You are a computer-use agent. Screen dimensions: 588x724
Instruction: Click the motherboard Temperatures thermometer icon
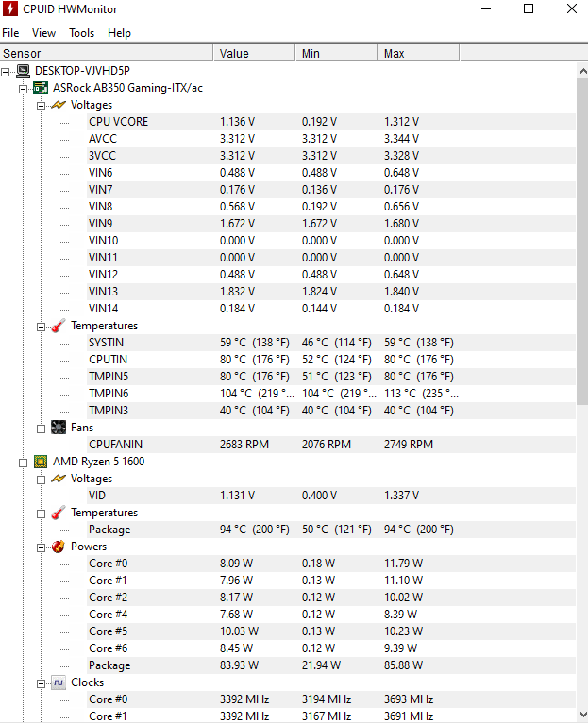click(59, 326)
